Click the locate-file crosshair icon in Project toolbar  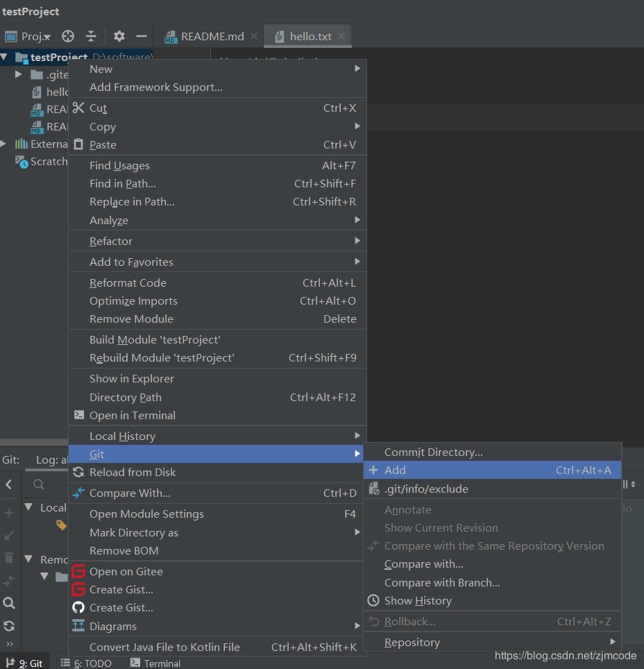[x=68, y=36]
